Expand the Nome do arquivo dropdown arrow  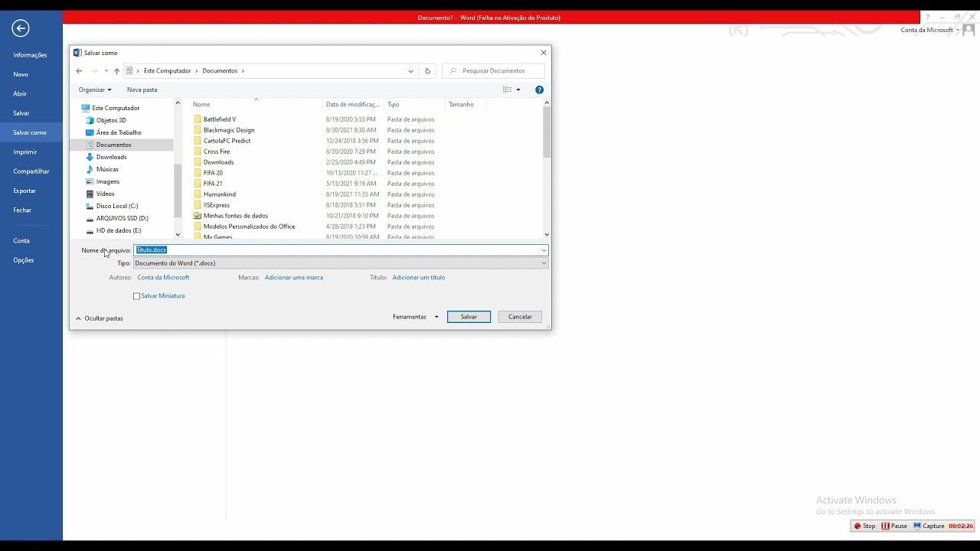pos(544,250)
